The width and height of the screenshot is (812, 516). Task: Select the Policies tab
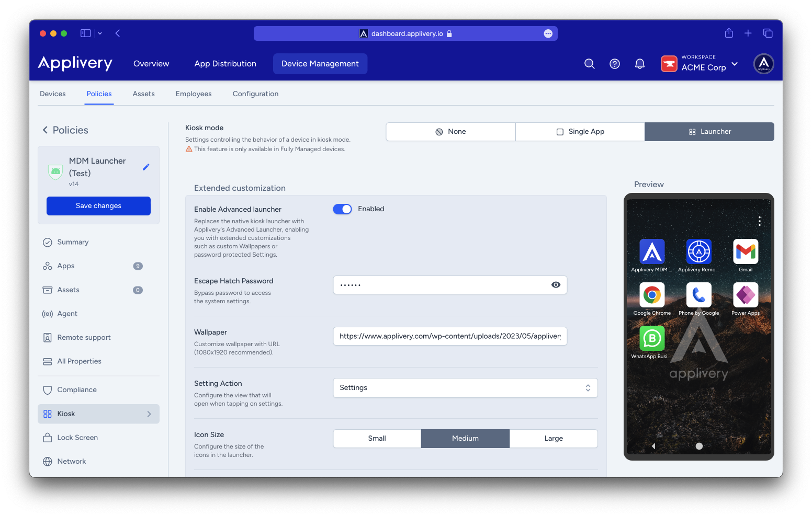pyautogui.click(x=99, y=94)
